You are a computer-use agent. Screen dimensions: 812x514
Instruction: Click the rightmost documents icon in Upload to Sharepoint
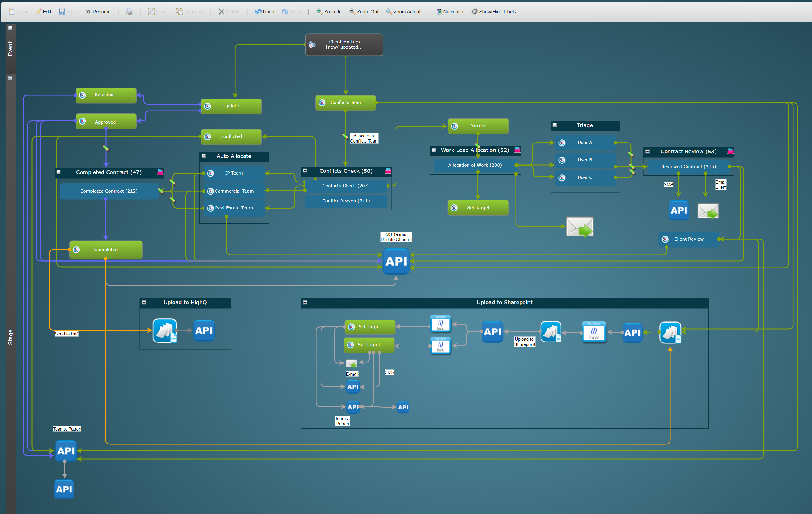click(670, 332)
